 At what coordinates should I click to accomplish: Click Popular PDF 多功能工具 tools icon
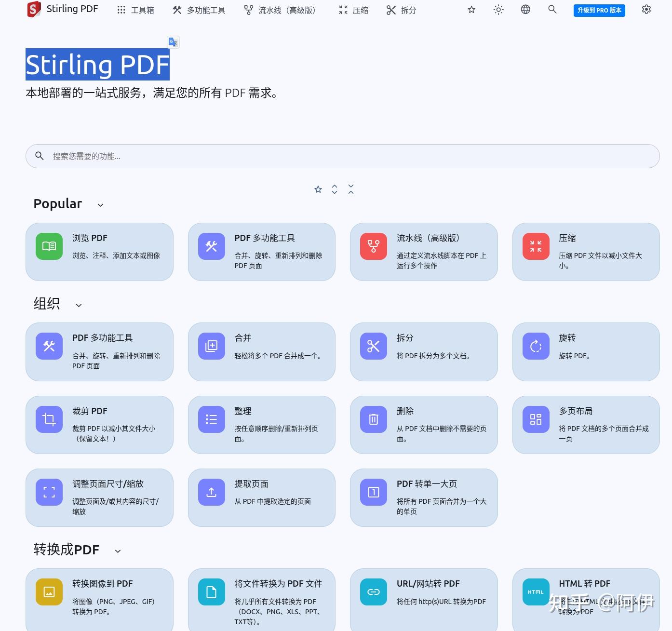(x=212, y=246)
